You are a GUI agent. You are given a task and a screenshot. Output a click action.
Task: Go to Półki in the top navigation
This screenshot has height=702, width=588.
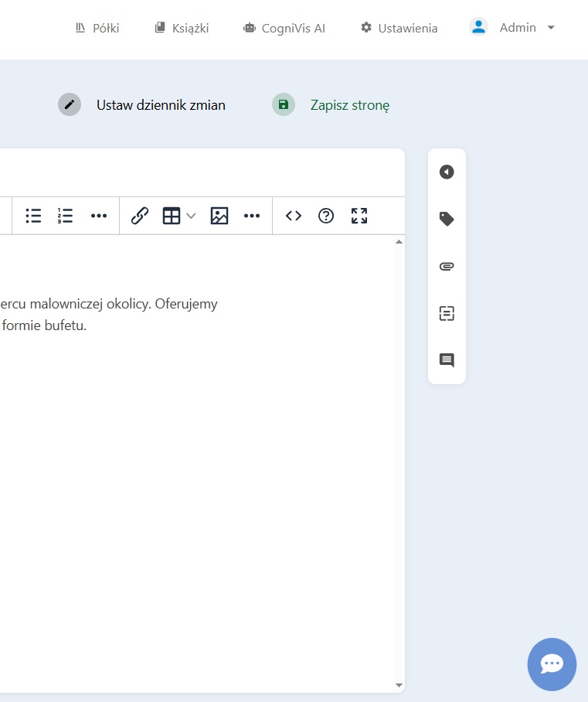click(97, 28)
